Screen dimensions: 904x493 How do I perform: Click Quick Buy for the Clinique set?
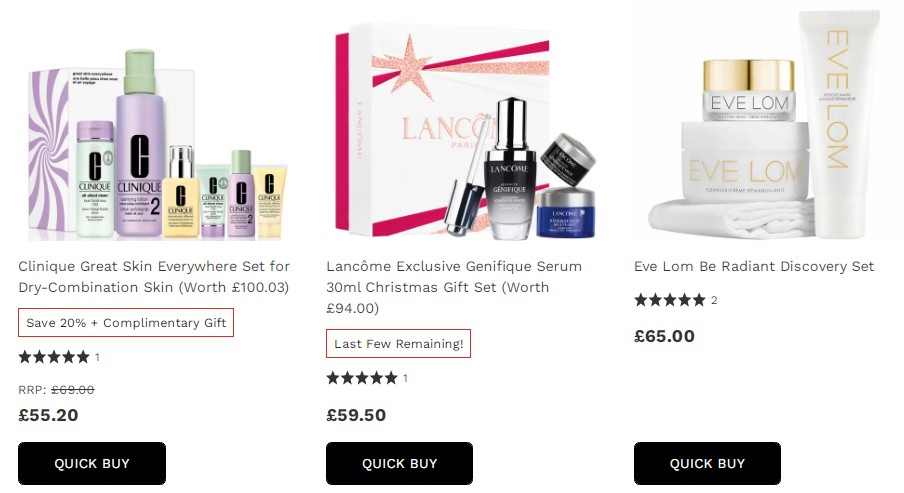tap(92, 464)
